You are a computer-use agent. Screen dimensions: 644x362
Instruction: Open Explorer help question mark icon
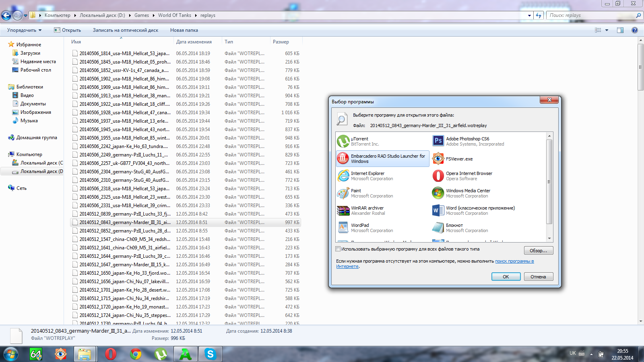(635, 30)
